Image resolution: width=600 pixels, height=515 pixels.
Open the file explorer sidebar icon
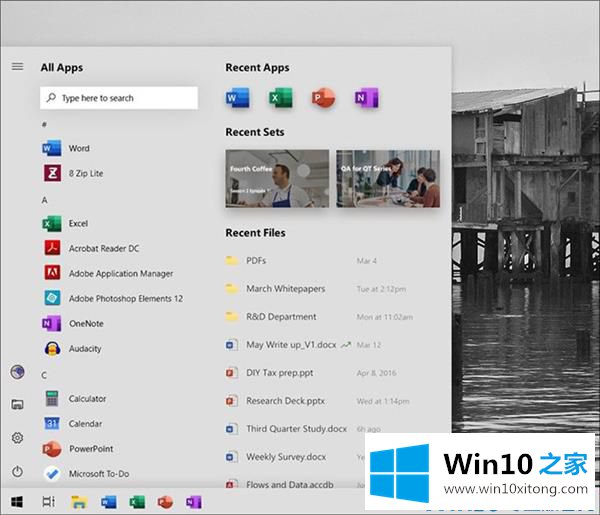tap(17, 404)
